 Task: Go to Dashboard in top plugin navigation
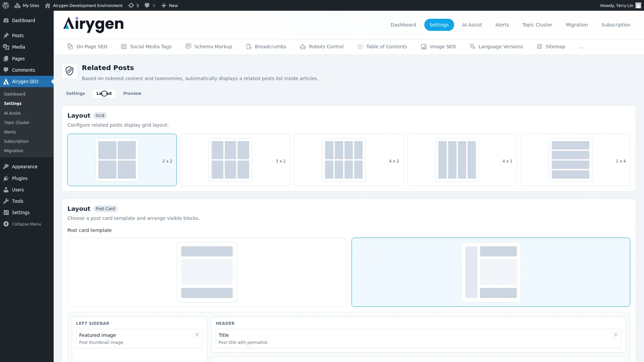tap(403, 25)
